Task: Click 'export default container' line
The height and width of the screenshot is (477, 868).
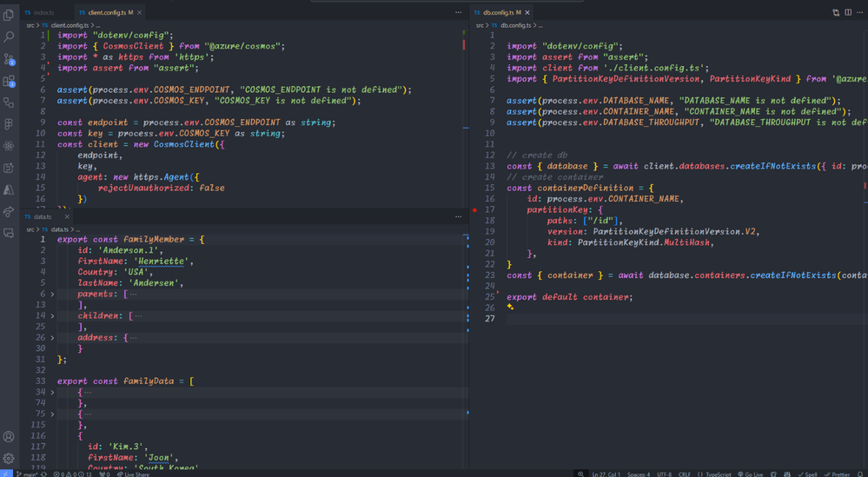Action: point(570,297)
